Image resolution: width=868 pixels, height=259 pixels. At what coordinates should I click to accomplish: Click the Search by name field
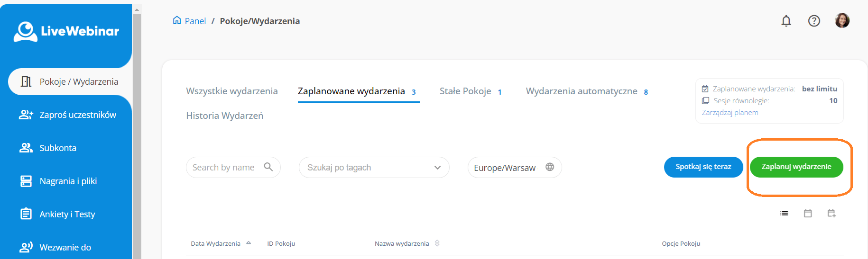click(x=224, y=168)
